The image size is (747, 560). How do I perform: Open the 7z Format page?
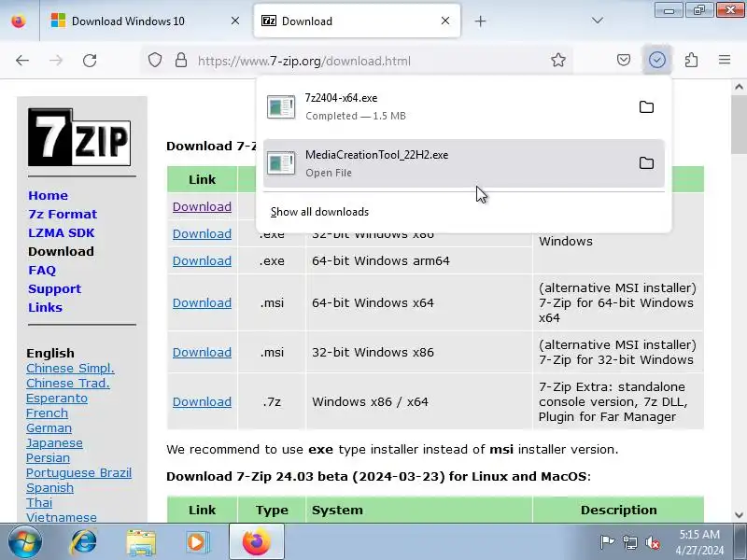pos(63,215)
